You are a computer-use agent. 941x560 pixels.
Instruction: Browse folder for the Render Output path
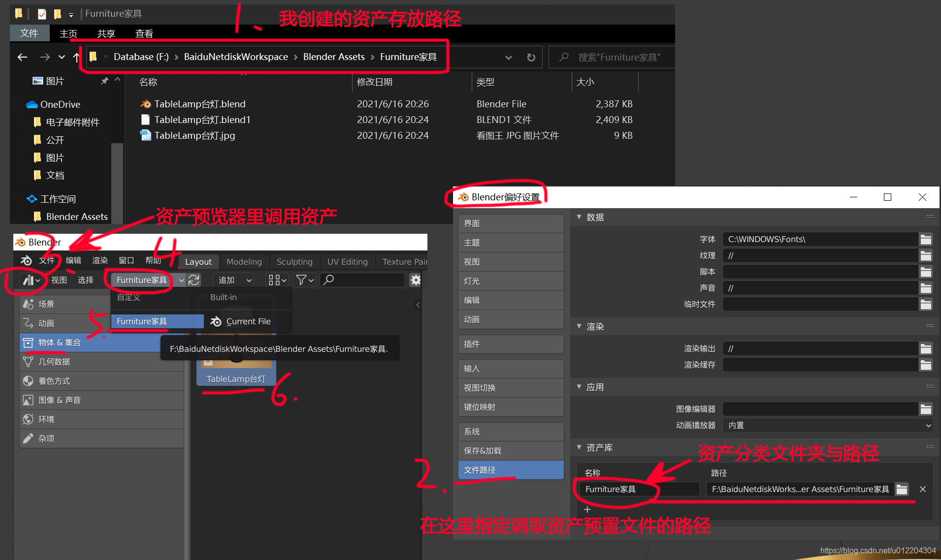point(926,348)
